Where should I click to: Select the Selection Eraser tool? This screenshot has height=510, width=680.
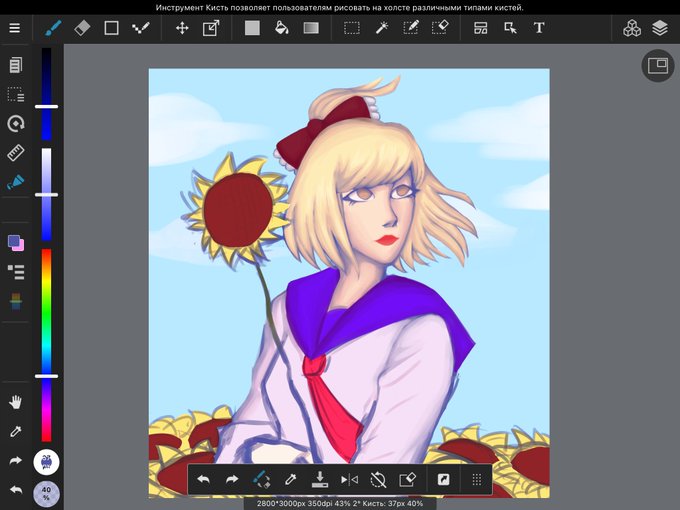tap(440, 28)
